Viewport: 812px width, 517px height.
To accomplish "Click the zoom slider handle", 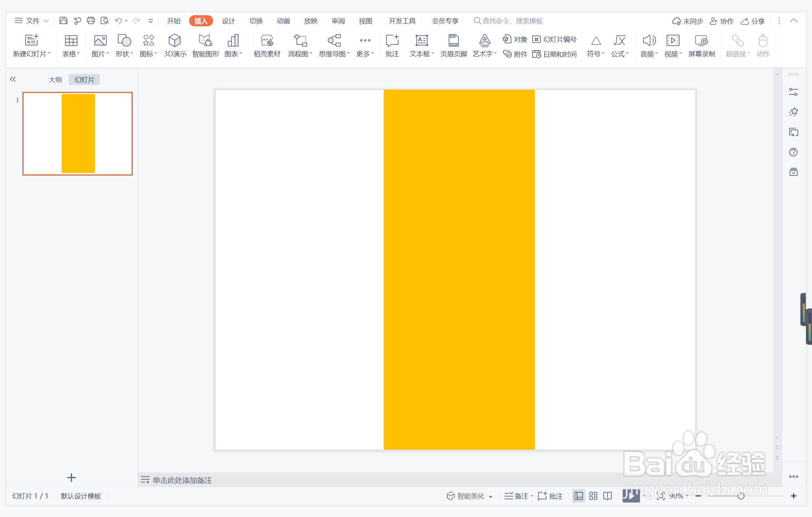I will [741, 496].
